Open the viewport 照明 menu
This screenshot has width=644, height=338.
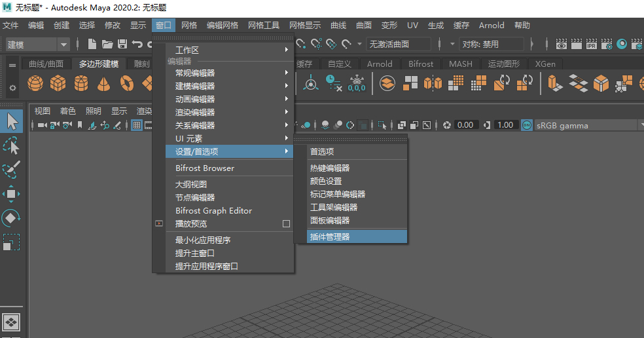point(93,111)
